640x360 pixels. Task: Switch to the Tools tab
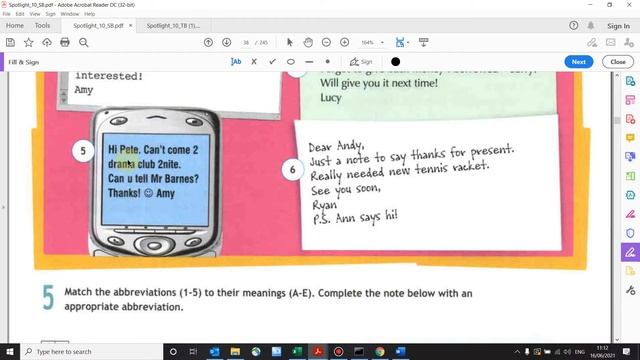tap(42, 25)
